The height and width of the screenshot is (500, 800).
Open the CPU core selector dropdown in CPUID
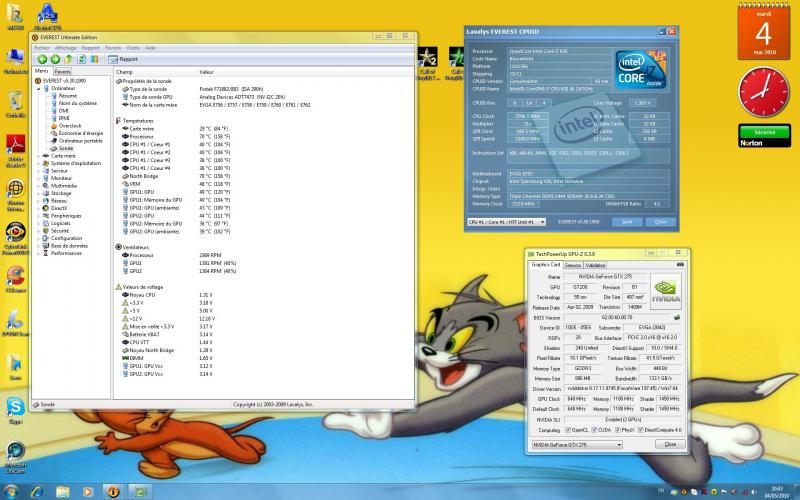coord(507,222)
